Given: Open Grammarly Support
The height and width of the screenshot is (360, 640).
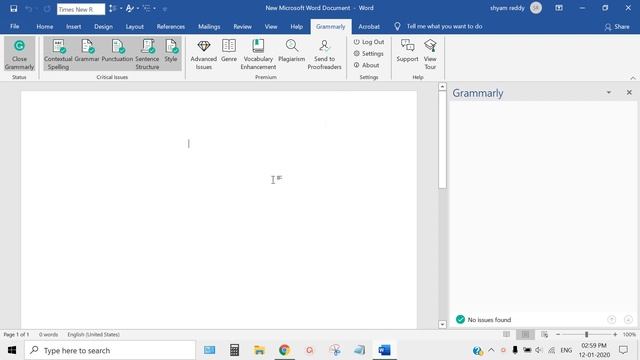Looking at the screenshot, I should [x=407, y=51].
